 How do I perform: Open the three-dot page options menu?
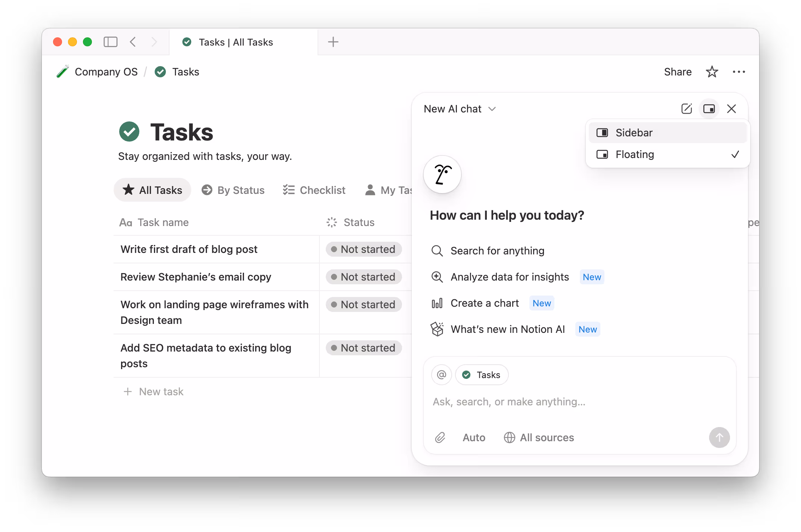pyautogui.click(x=739, y=72)
